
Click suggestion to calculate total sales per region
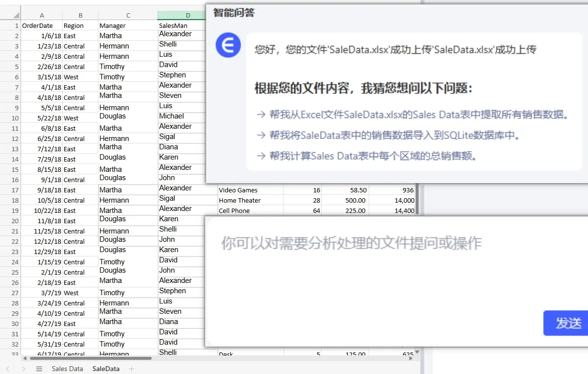pyautogui.click(x=367, y=156)
